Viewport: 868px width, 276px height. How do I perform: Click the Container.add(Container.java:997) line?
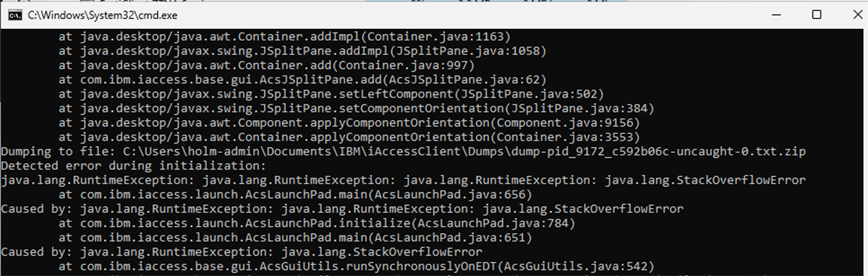tap(258, 64)
